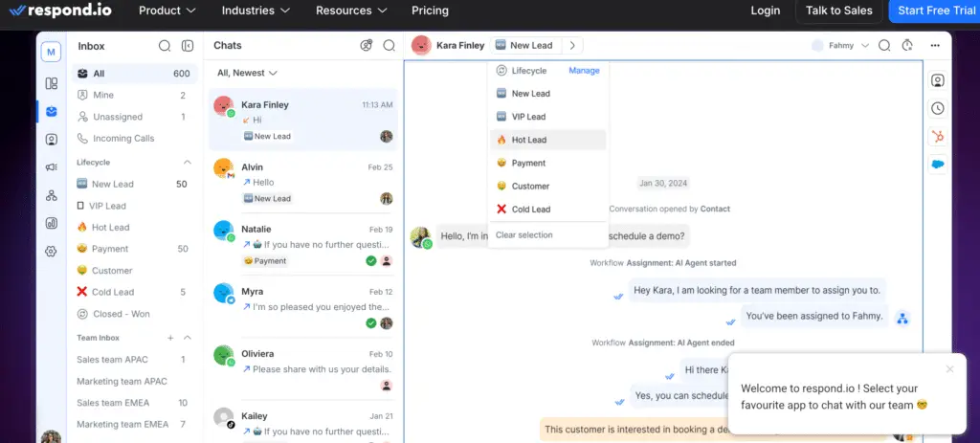Open the Alvin chat conversation
Screen dimensions: 980x443
[x=303, y=182]
